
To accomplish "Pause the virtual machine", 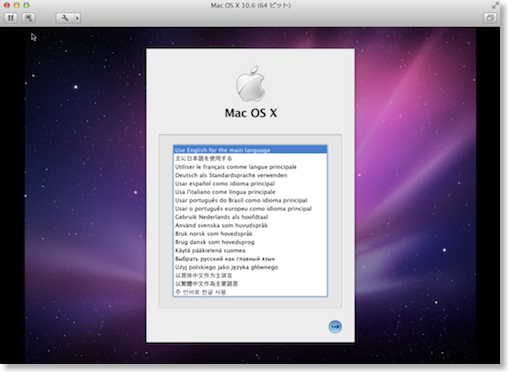I will coord(11,18).
